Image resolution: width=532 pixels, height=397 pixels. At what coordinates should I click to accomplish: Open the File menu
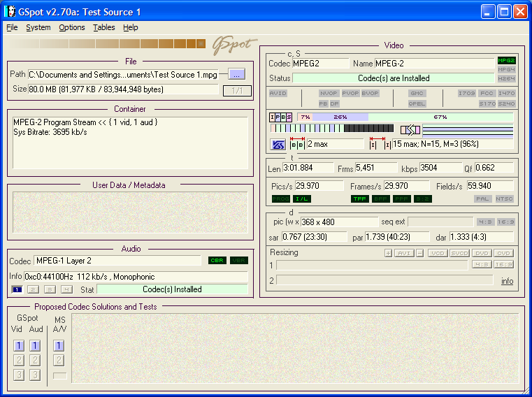click(x=12, y=27)
